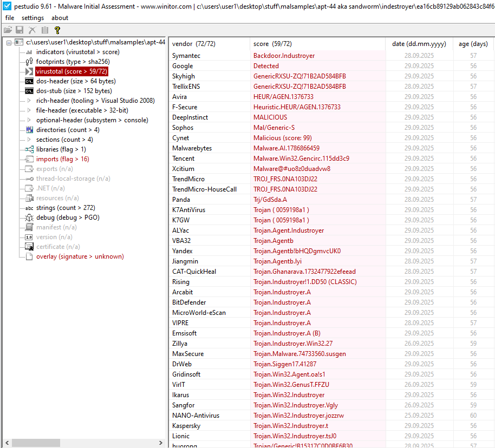Collapse the root file path node
The image size is (495, 448).
click(x=9, y=43)
